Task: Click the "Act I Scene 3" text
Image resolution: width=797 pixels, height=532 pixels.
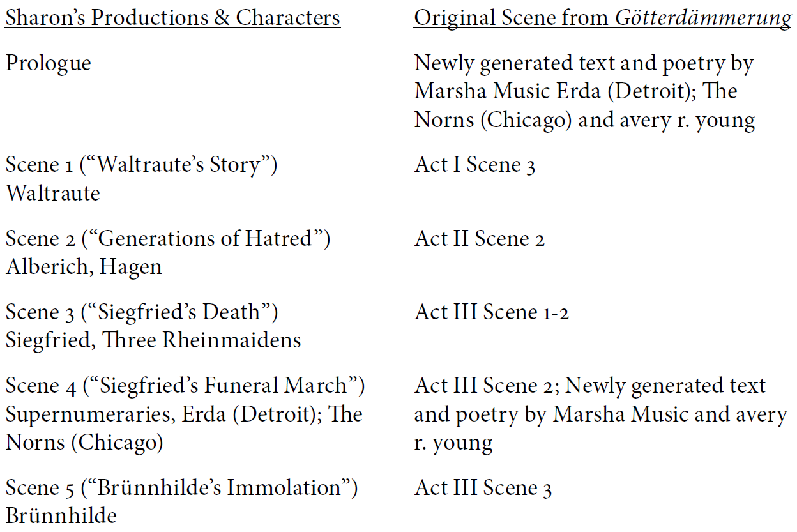Action: point(475,165)
